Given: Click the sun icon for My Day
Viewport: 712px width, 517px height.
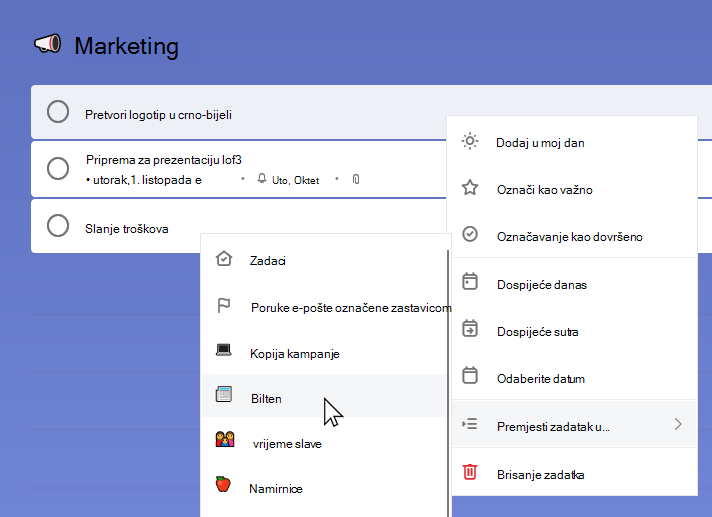Looking at the screenshot, I should click(470, 141).
